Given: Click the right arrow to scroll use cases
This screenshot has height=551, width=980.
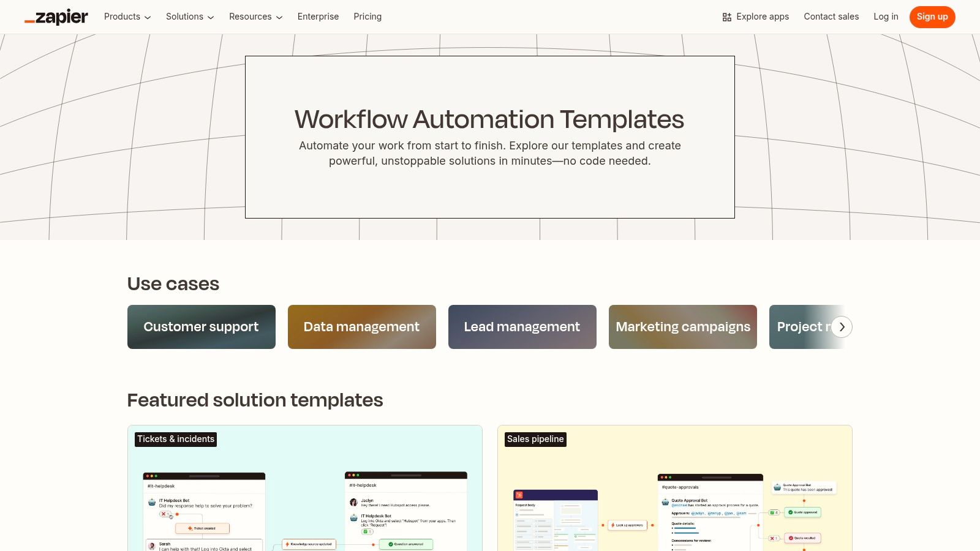Looking at the screenshot, I should click(842, 327).
